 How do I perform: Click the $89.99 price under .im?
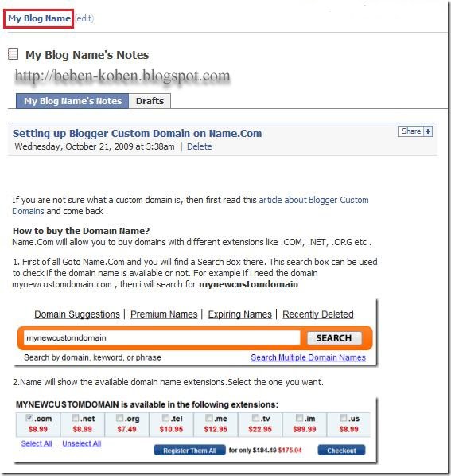click(305, 429)
